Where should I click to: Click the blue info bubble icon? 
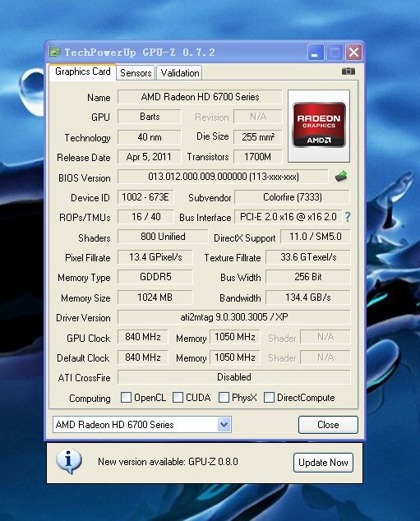[69, 462]
